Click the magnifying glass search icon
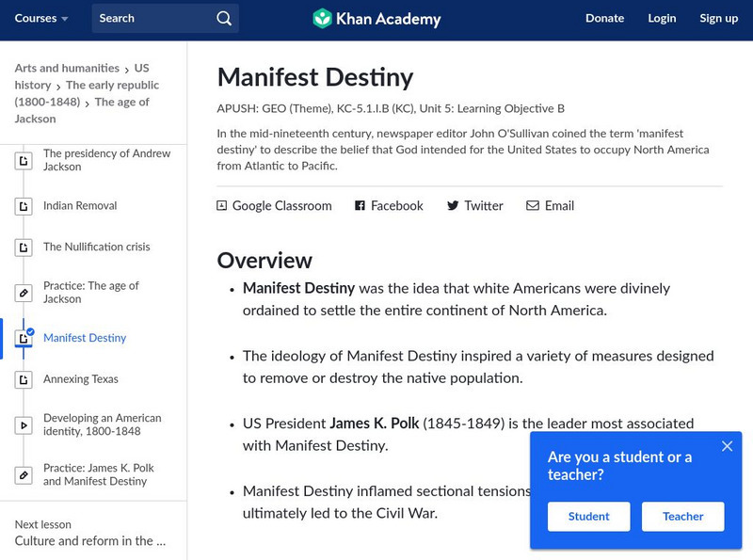This screenshot has width=753, height=560. [224, 18]
